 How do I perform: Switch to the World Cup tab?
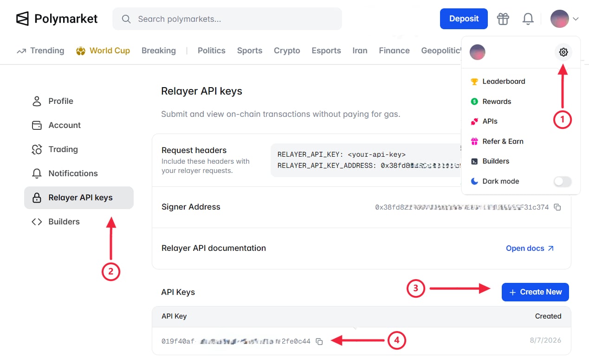click(103, 51)
